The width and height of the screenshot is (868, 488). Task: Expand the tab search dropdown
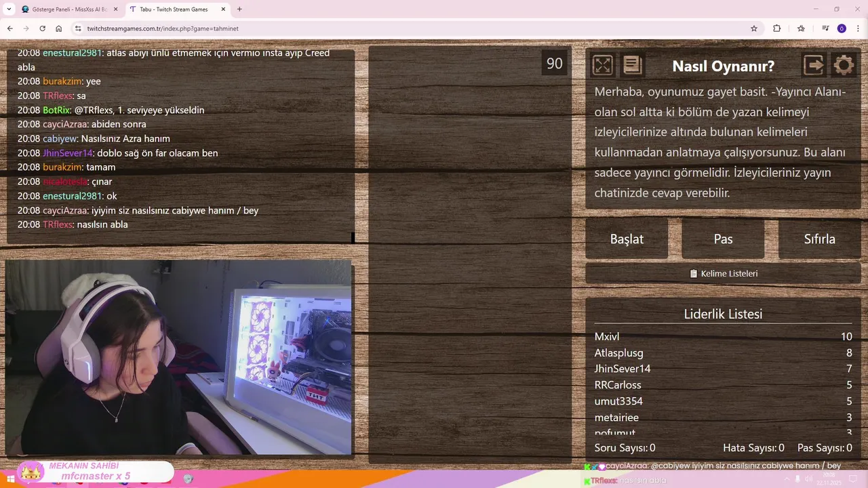8,9
